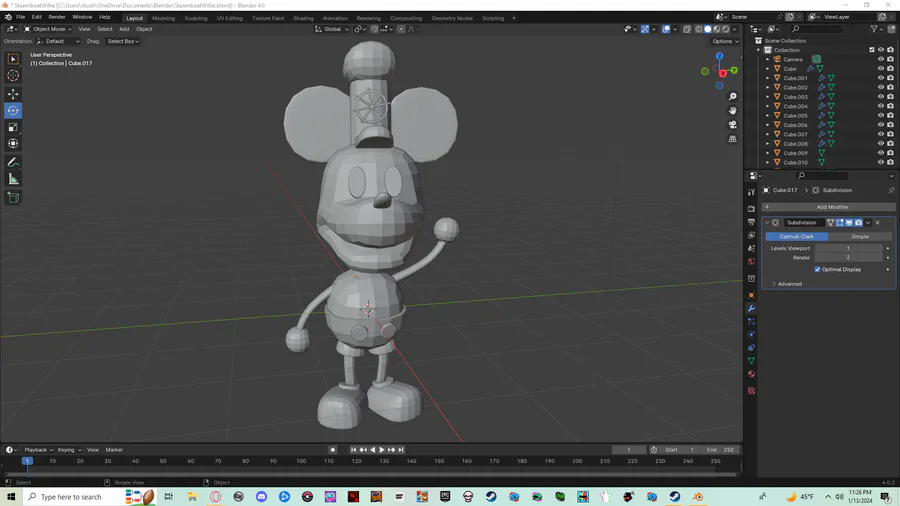
Task: Toggle modifier edit mode display
Action: tap(840, 223)
